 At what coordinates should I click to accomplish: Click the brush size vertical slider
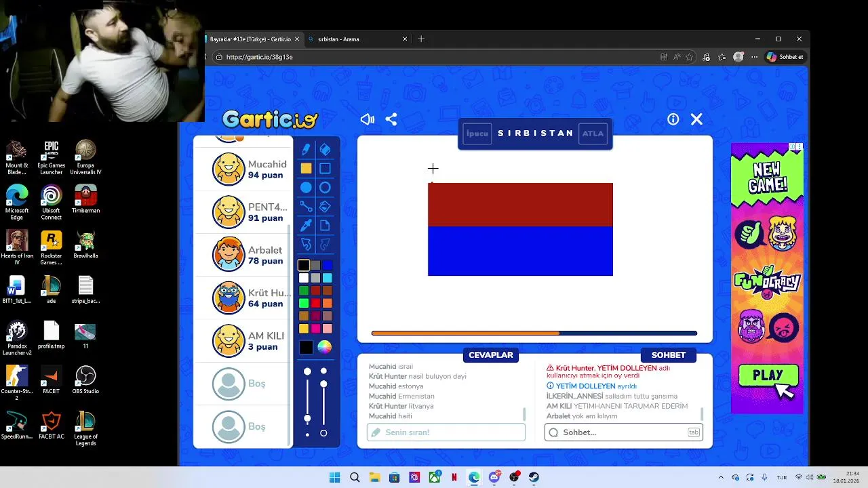[x=307, y=402]
